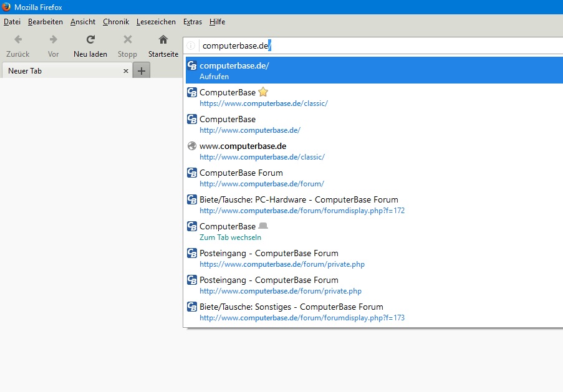This screenshot has height=392, width=563.
Task: Select www.computerbase.de suggestion title
Action: 243,146
